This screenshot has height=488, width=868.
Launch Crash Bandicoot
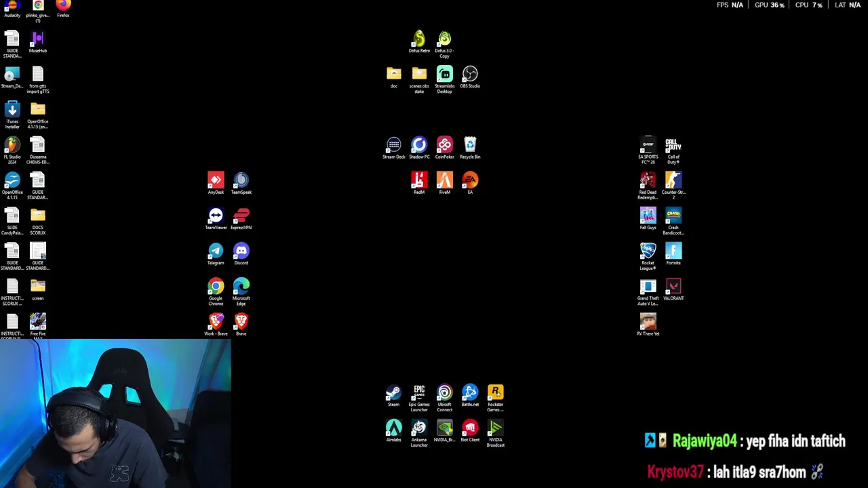point(673,221)
